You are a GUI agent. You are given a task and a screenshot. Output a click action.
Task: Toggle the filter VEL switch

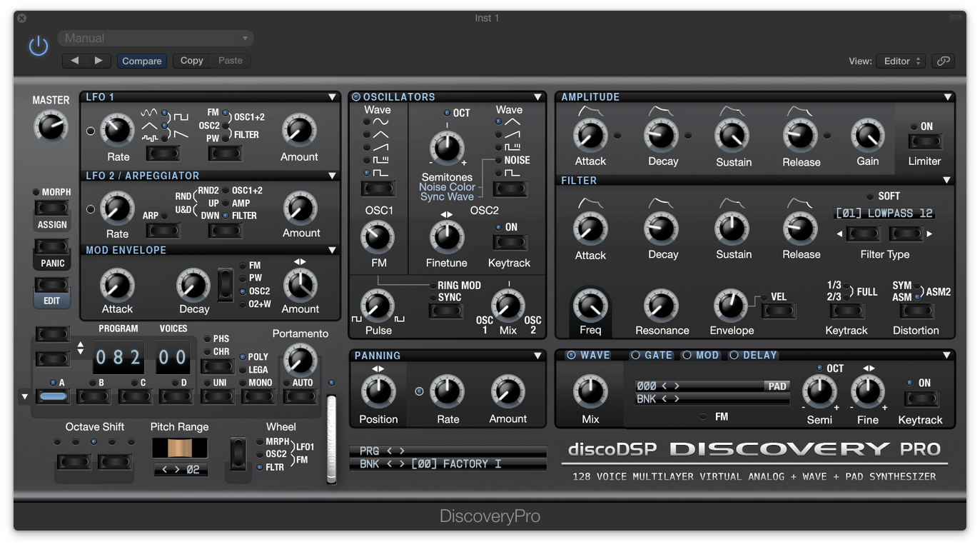[778, 311]
